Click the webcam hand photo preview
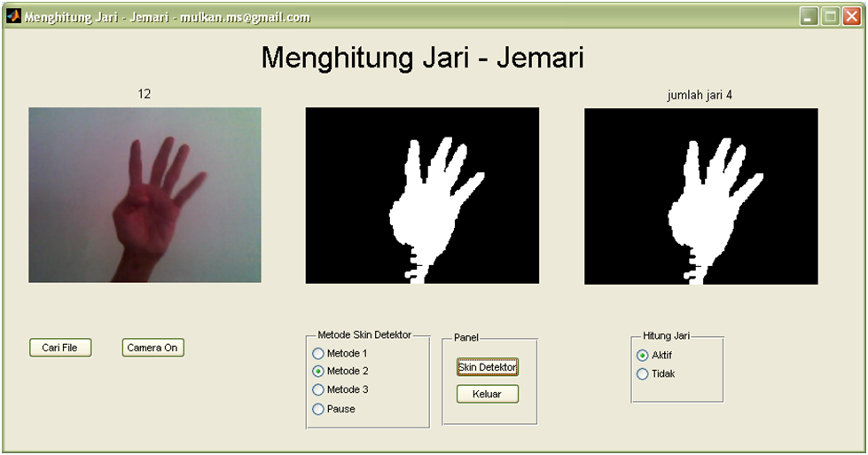Image resolution: width=868 pixels, height=455 pixels. (x=145, y=195)
